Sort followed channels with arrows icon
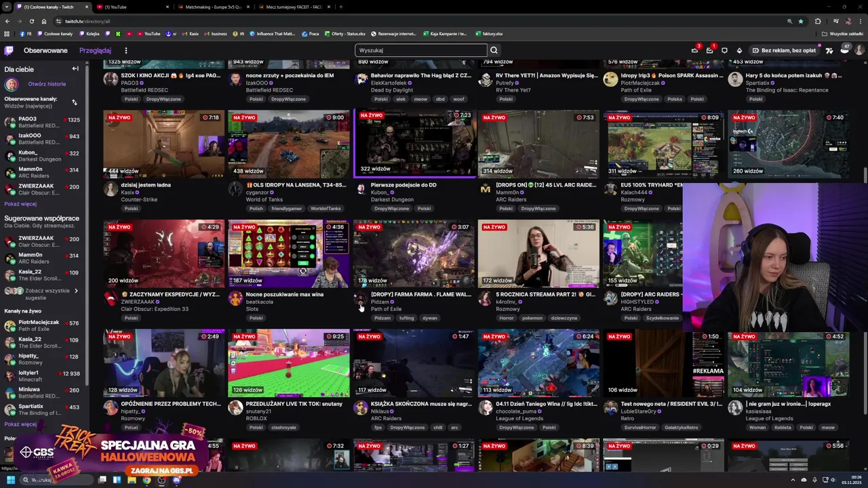Viewport: 868px width, 488px height. pyautogui.click(x=74, y=102)
